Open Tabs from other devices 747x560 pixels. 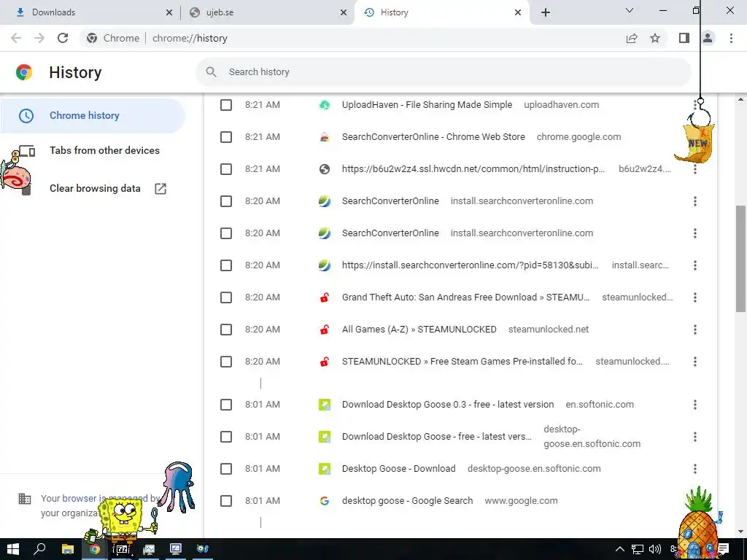[104, 150]
